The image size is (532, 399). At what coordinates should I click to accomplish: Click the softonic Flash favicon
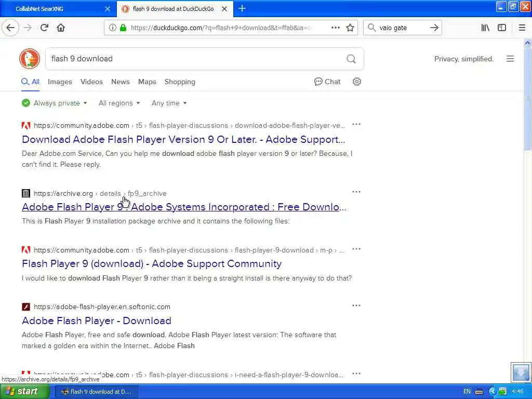(x=26, y=307)
